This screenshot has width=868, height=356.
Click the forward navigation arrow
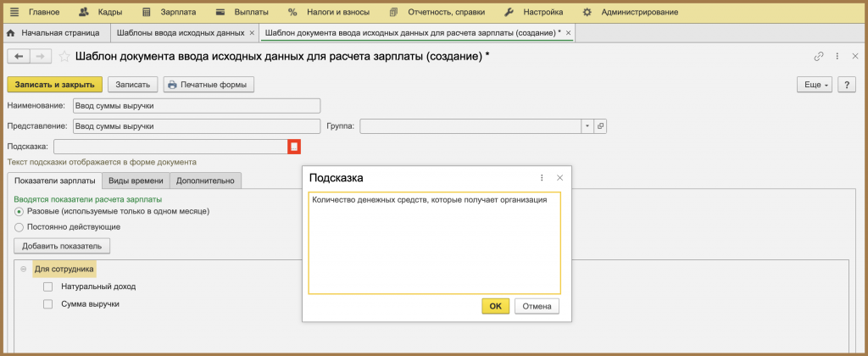click(x=41, y=56)
